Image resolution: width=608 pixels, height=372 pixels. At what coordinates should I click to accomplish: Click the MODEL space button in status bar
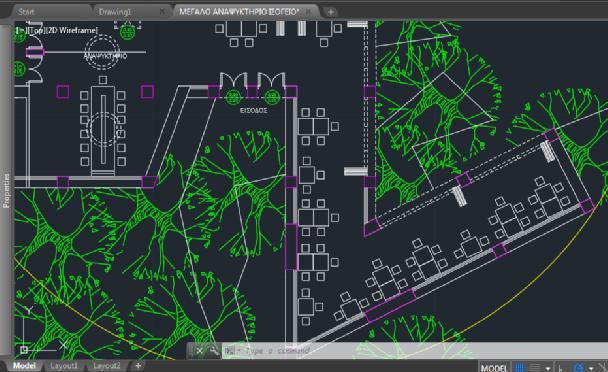coord(494,367)
